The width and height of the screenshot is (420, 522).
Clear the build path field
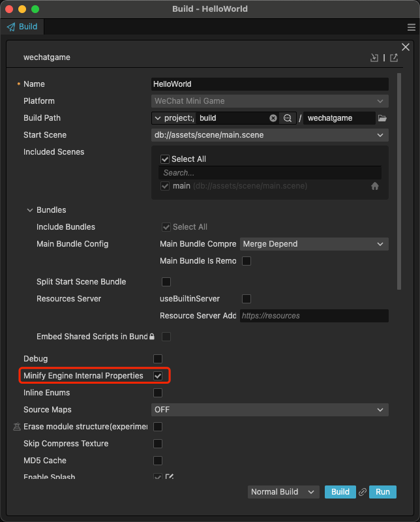click(273, 118)
